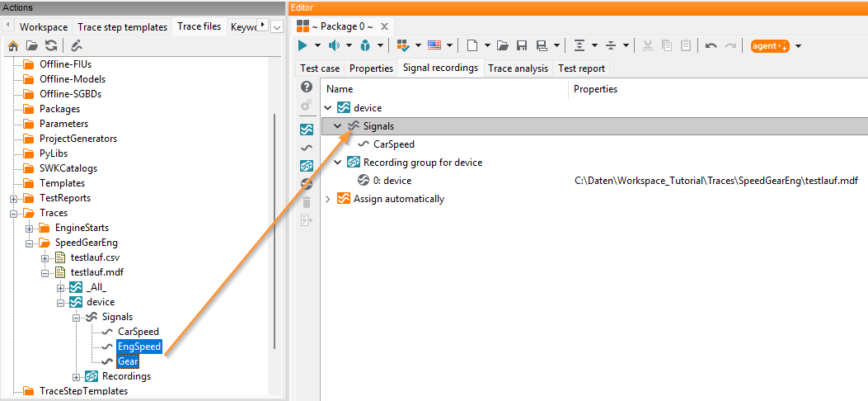Click the cut scissors icon
Screen dimensions: 868x401
pyautogui.click(x=648, y=45)
